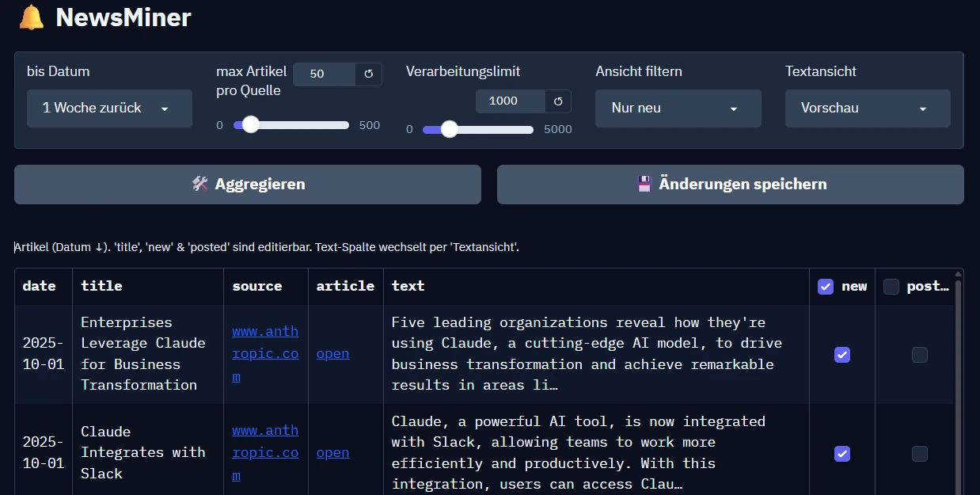Click the reset icon beside max Artikel value
The image size is (980, 495).
(368, 74)
